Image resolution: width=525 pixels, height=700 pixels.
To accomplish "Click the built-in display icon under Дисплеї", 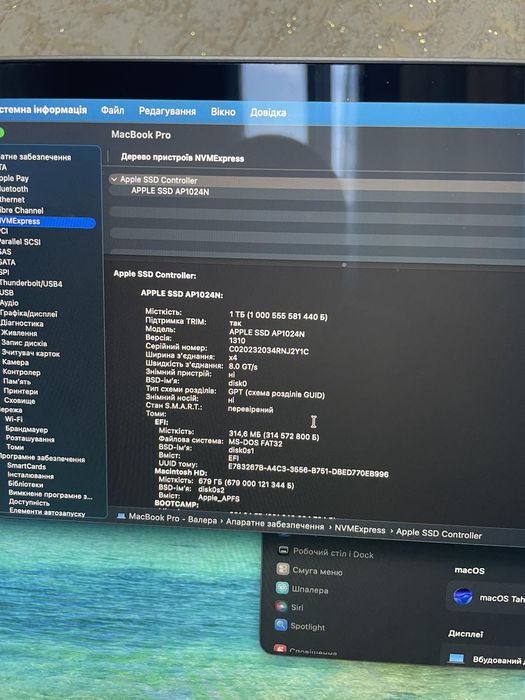I will click(457, 659).
